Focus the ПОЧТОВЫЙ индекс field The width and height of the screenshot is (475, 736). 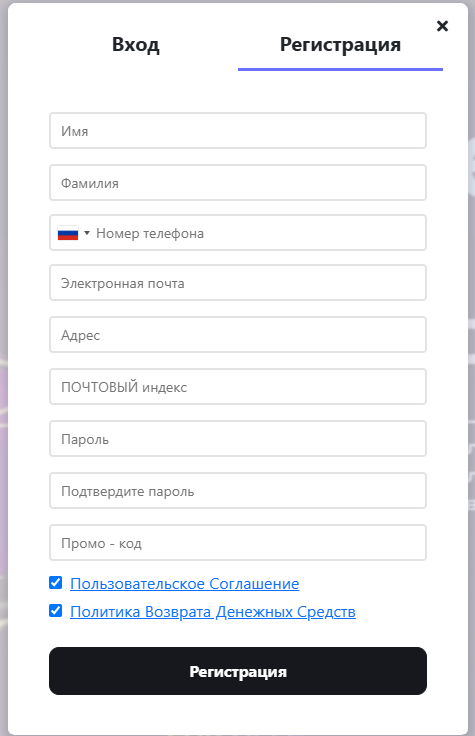238,387
